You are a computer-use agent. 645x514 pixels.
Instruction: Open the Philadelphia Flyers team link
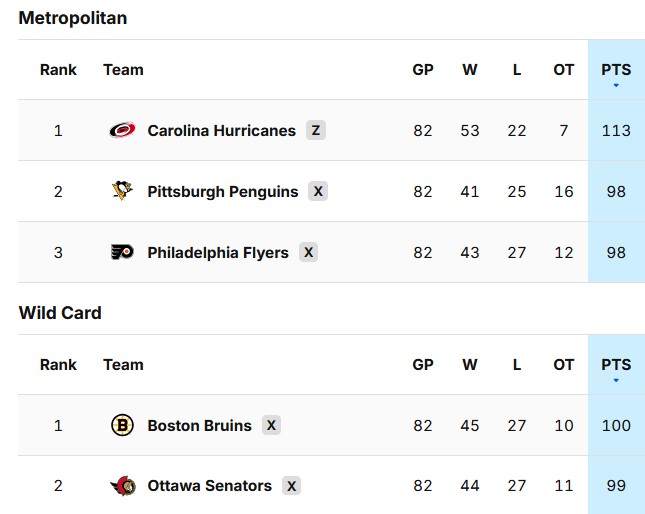click(x=218, y=252)
